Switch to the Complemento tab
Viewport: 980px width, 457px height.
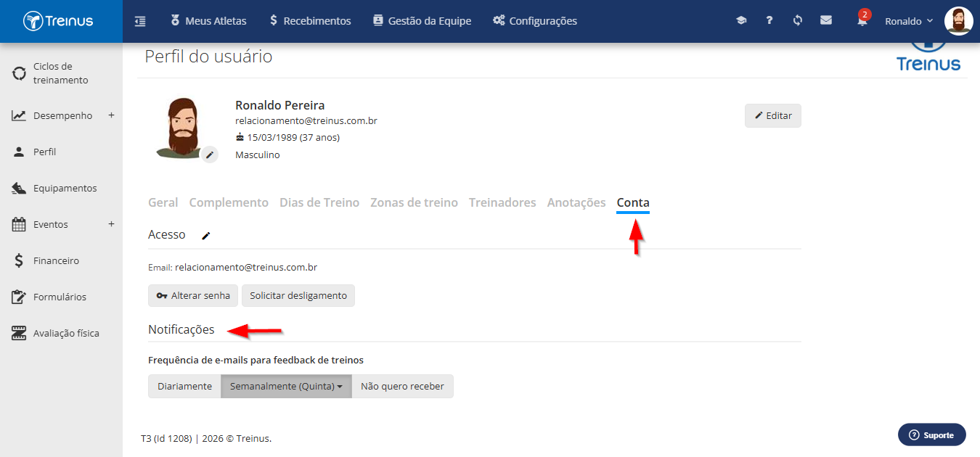229,202
